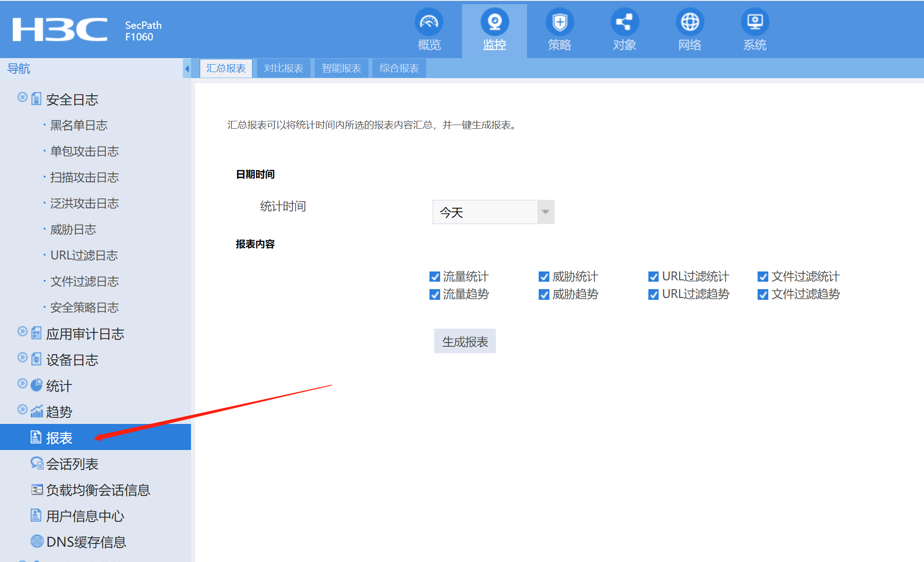Uncheck the 流量统计 checkbox
The height and width of the screenshot is (562, 924).
click(x=435, y=277)
